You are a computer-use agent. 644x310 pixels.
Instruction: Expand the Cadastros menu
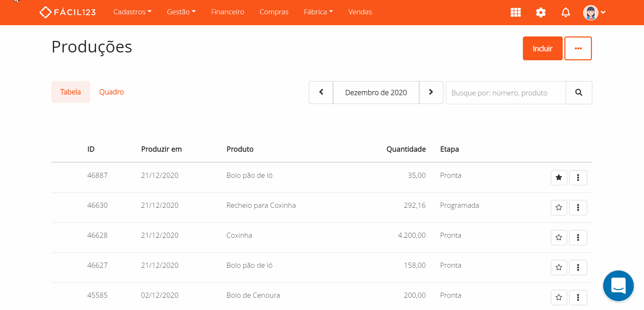(x=132, y=12)
